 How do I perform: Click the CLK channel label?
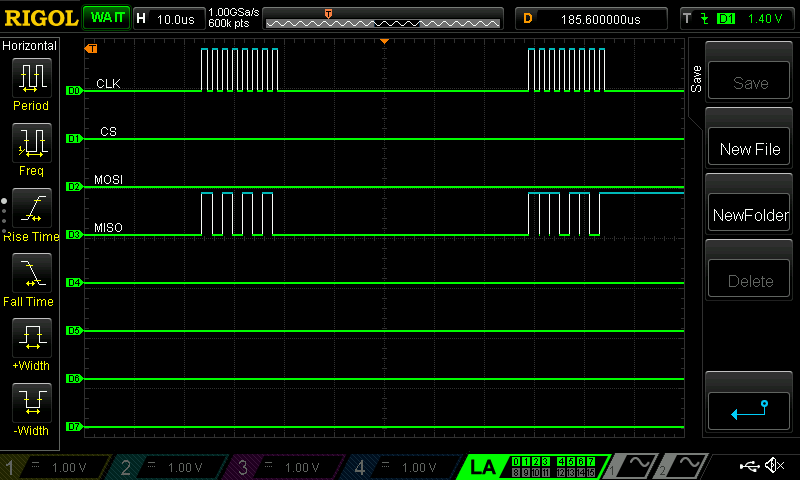(x=108, y=84)
